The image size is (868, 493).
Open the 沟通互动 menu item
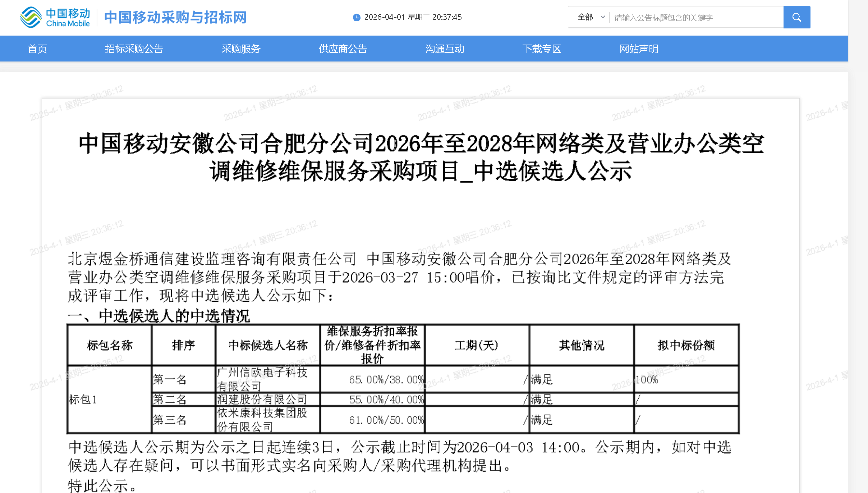coord(445,49)
